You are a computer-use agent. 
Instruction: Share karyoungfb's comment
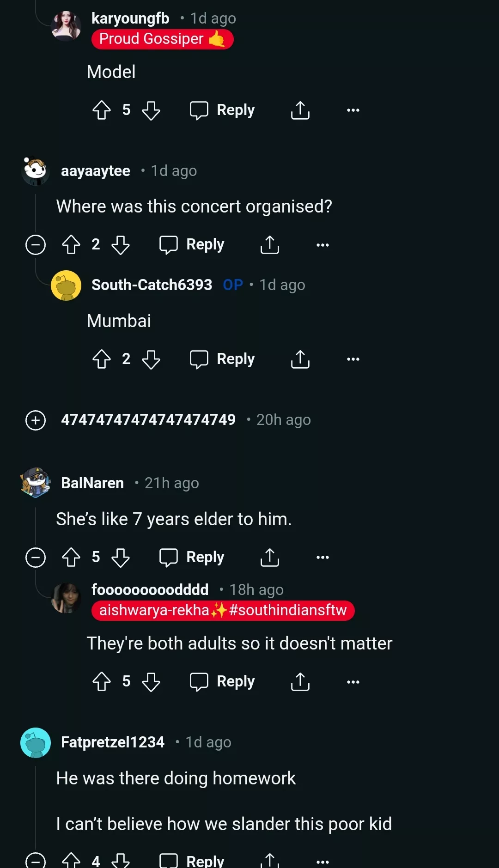(x=300, y=110)
